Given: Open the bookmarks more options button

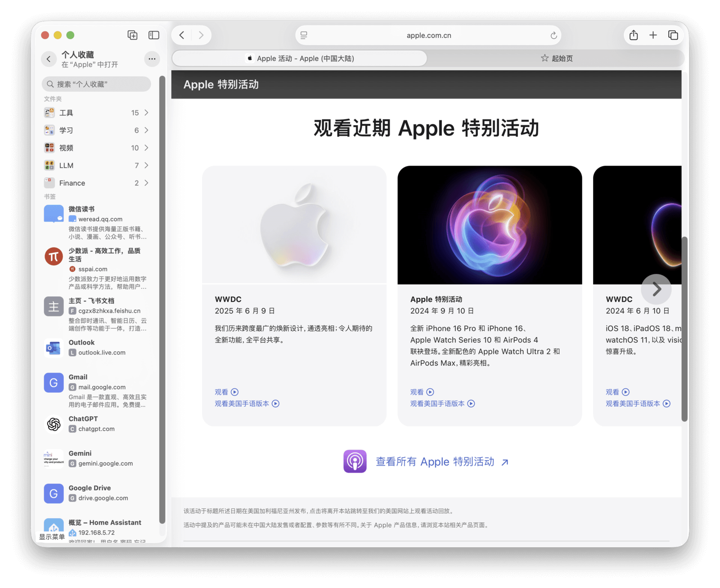Looking at the screenshot, I should tap(152, 59).
